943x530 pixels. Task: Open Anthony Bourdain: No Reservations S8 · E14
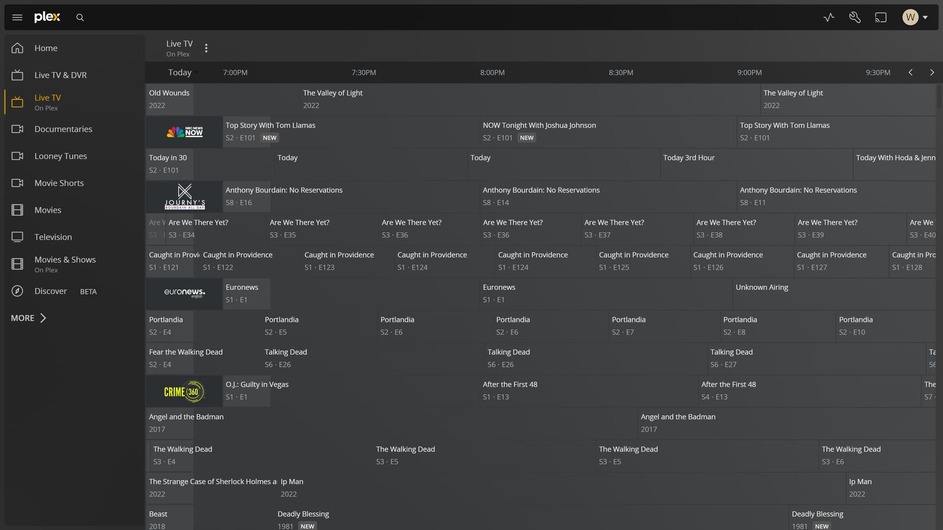pyautogui.click(x=607, y=197)
